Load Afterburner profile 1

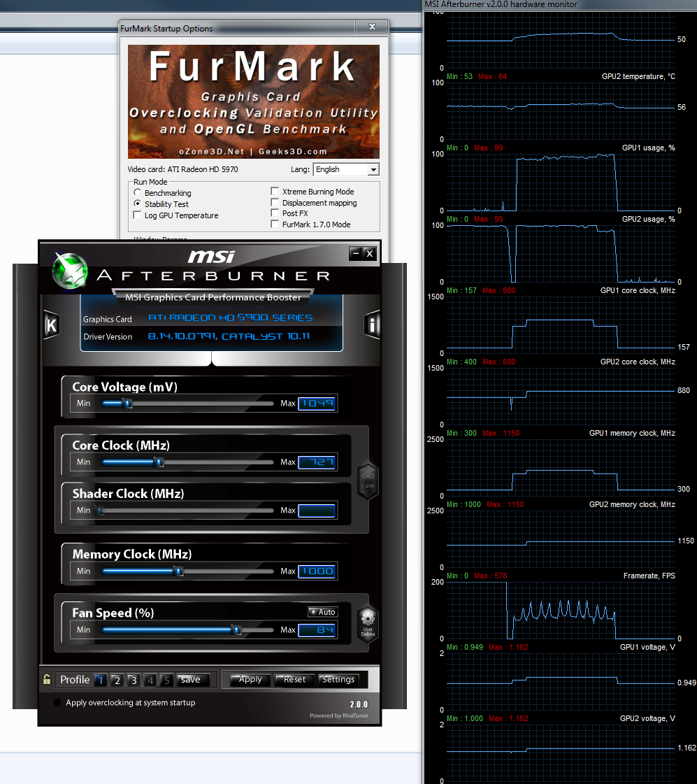(101, 680)
